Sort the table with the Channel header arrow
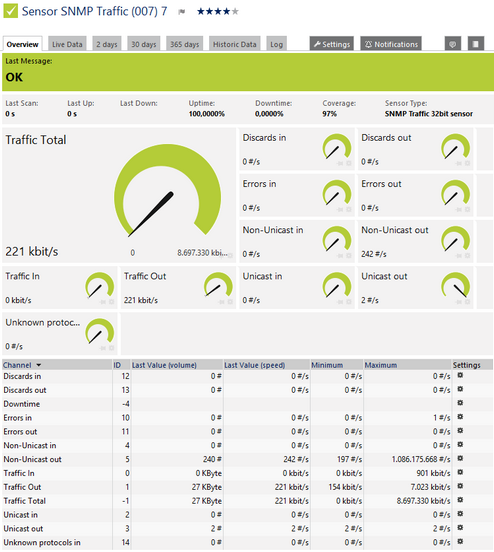The image size is (494, 552). click(x=39, y=365)
